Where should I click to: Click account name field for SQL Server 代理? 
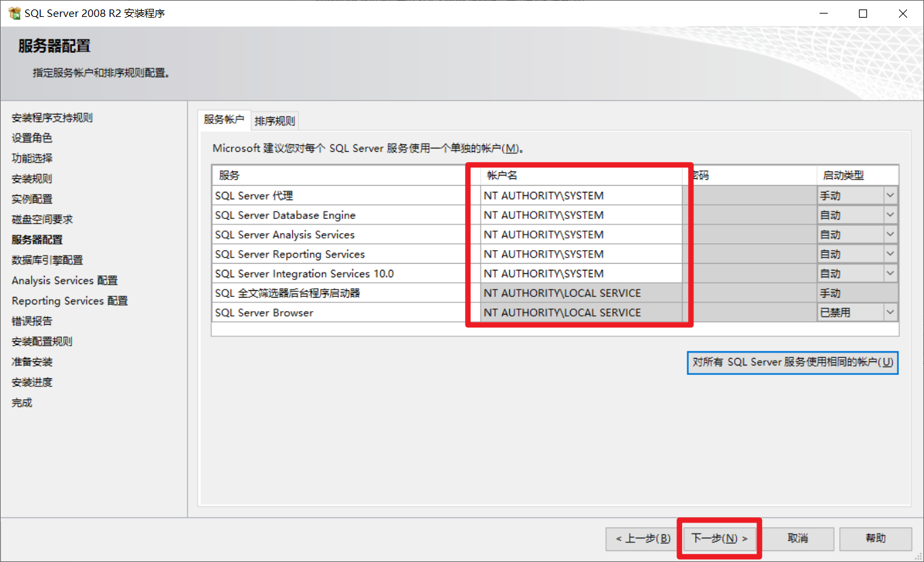pos(582,195)
